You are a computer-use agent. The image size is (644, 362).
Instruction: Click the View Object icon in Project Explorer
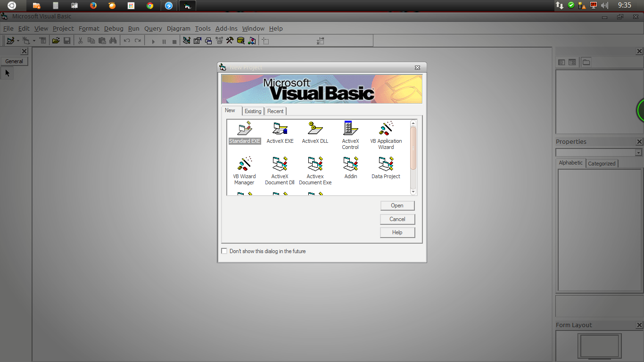click(572, 62)
